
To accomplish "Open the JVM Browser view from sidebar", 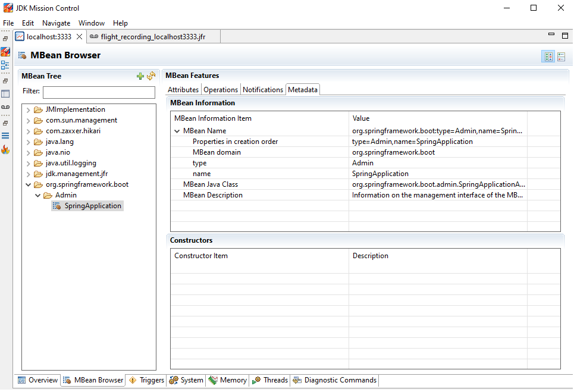I will (x=5, y=52).
